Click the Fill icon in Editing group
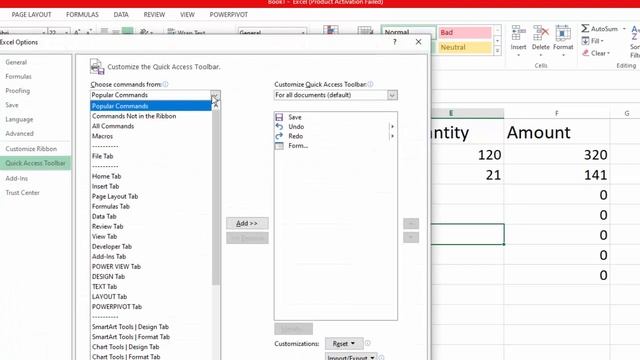 [x=585, y=41]
